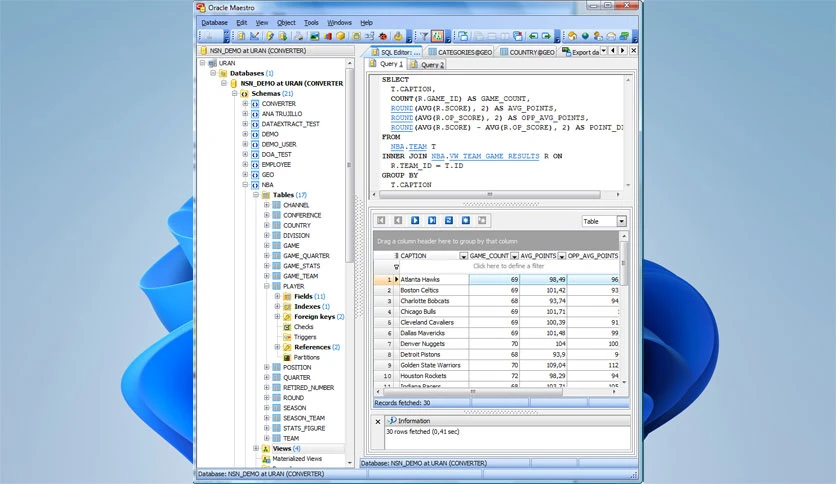The height and width of the screenshot is (484, 836).
Task: Click refresh data button in result navigator
Action: (449, 220)
